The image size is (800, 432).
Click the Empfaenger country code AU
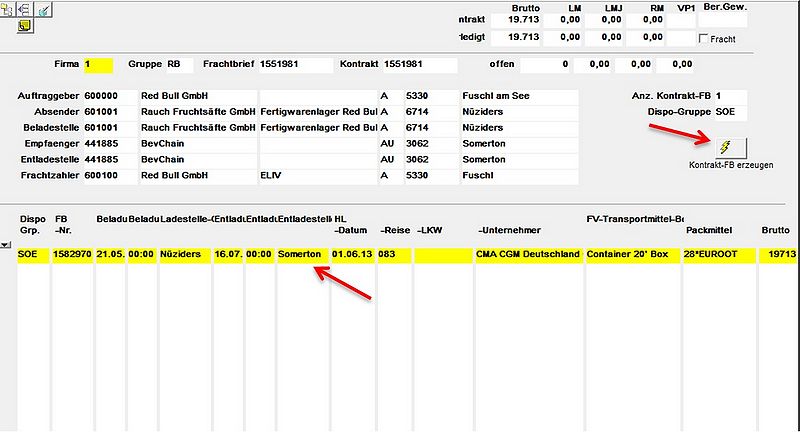pyautogui.click(x=391, y=144)
